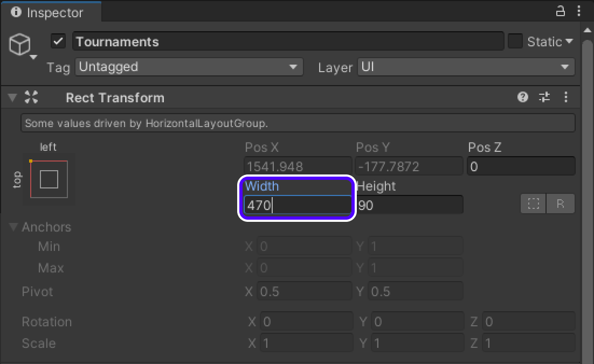Open the Tag dropdown showing Untagged
Viewport: 594px width, 364px height.
[189, 67]
